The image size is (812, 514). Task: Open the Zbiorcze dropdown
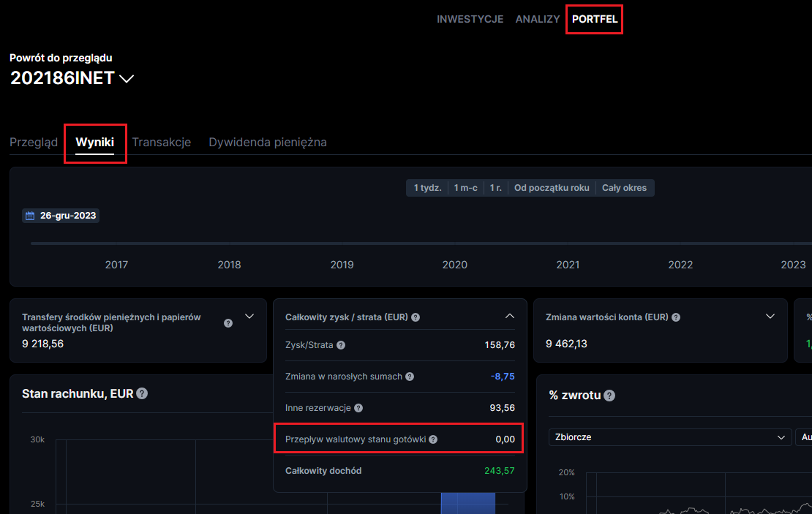[x=670, y=437]
